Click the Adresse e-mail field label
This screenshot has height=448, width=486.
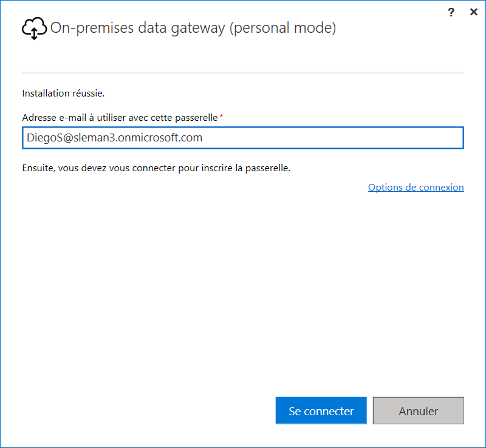tap(120, 117)
